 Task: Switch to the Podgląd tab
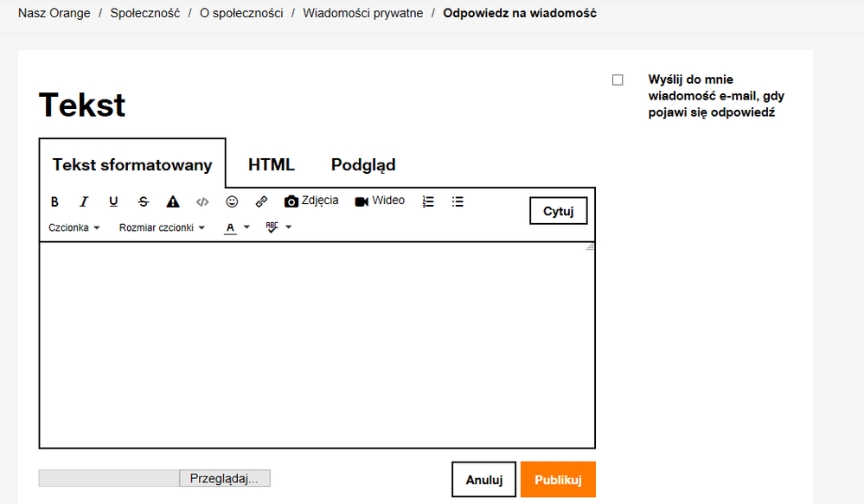(362, 164)
